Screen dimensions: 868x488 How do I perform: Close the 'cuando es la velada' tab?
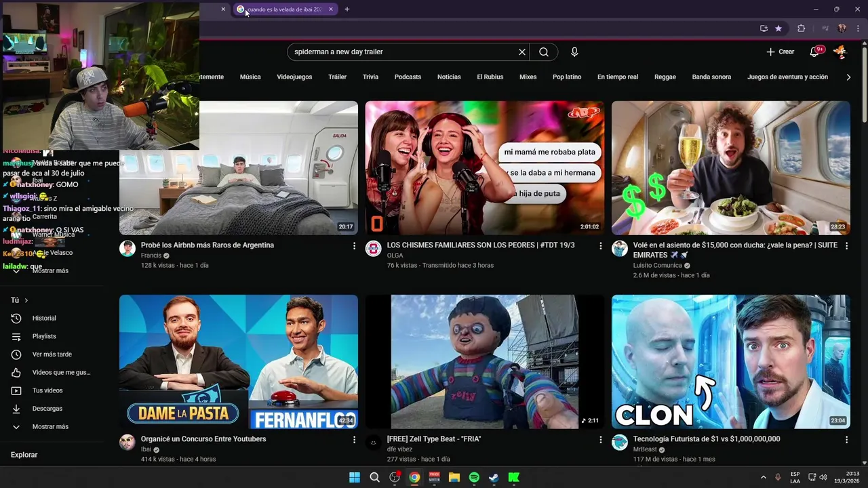tap(331, 9)
